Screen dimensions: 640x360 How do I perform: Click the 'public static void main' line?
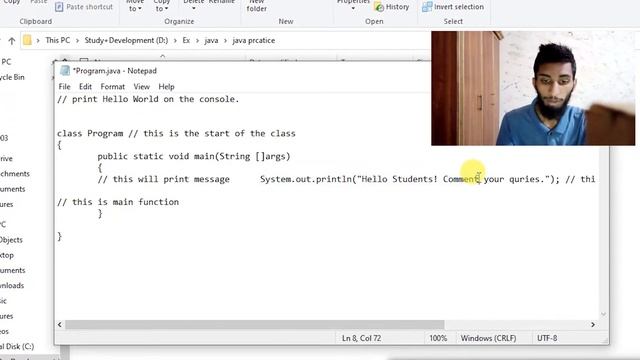coord(193,156)
